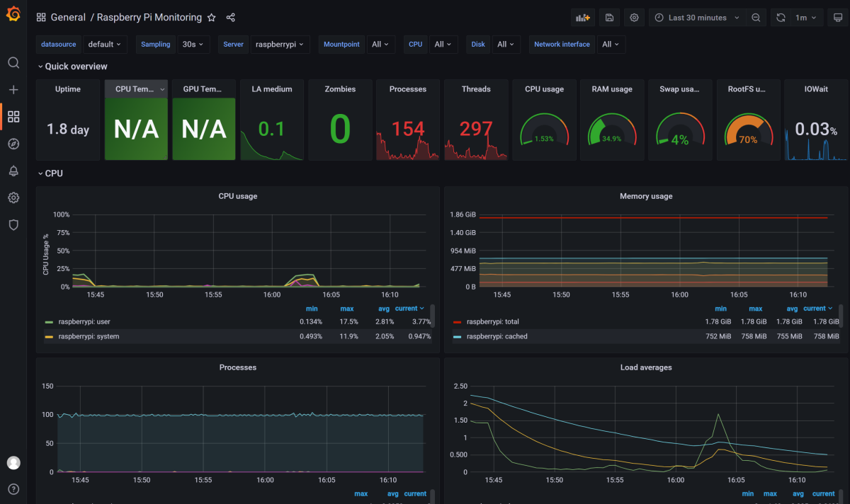Open Grafana search
Image resolution: width=850 pixels, height=504 pixels.
(13, 62)
